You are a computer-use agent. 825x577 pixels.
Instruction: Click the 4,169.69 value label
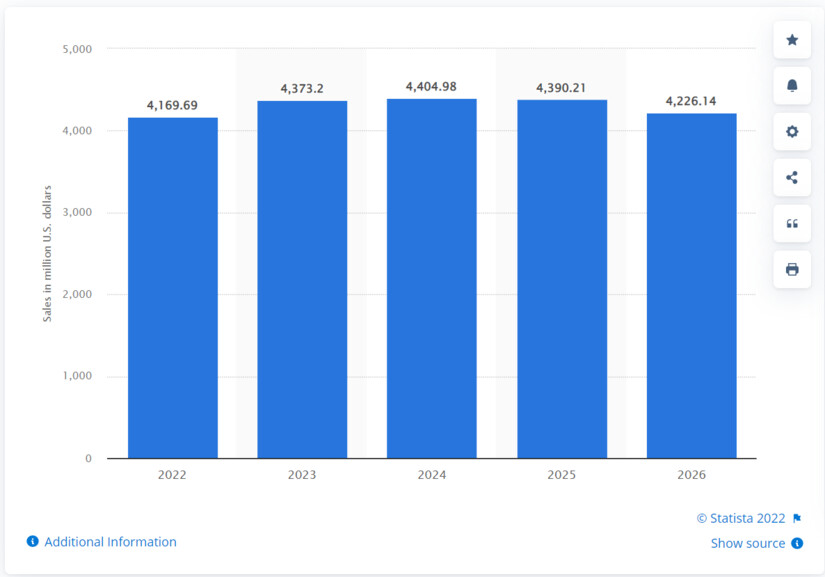click(x=172, y=104)
